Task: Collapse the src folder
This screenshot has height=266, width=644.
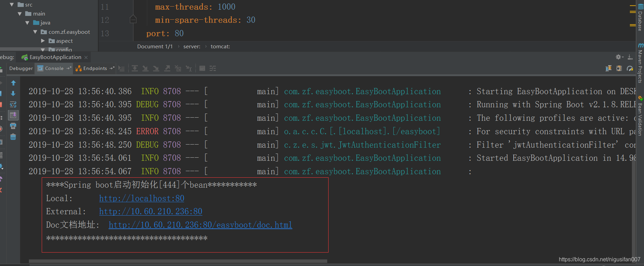Action: 12,4
